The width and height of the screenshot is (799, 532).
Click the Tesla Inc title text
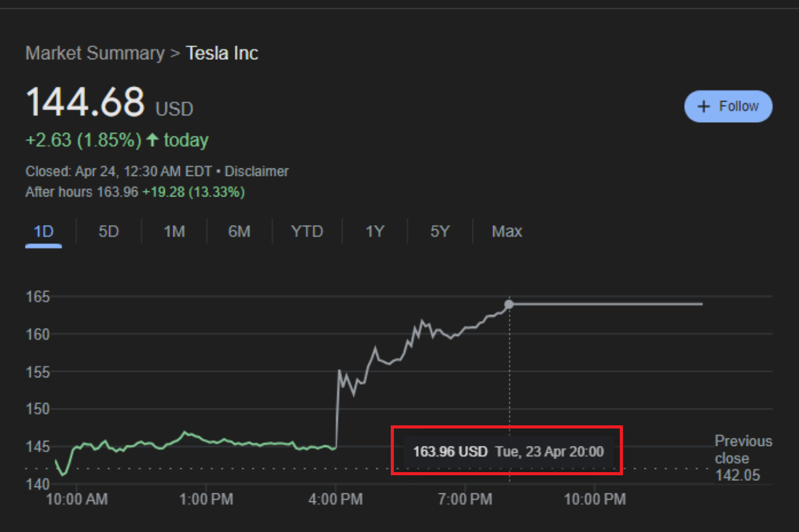click(x=222, y=53)
